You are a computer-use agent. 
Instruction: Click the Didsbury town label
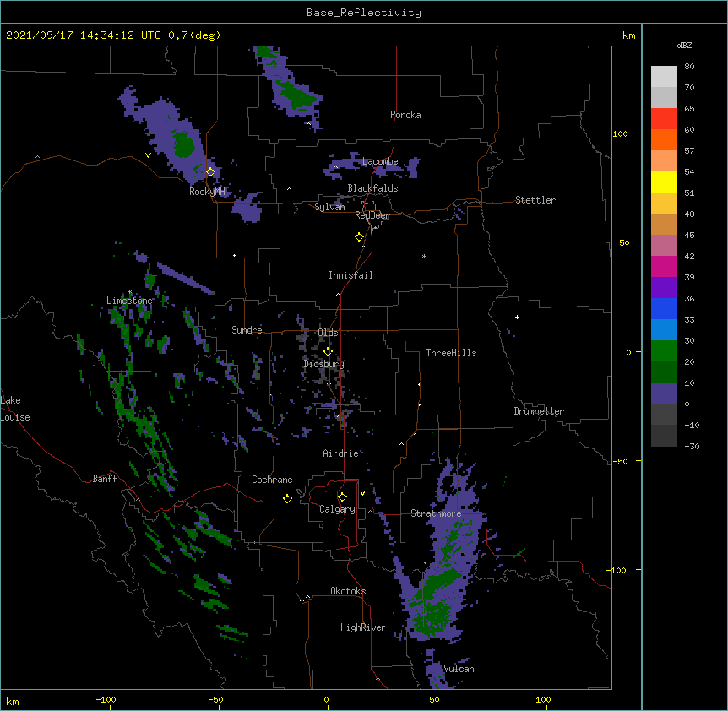click(x=324, y=364)
